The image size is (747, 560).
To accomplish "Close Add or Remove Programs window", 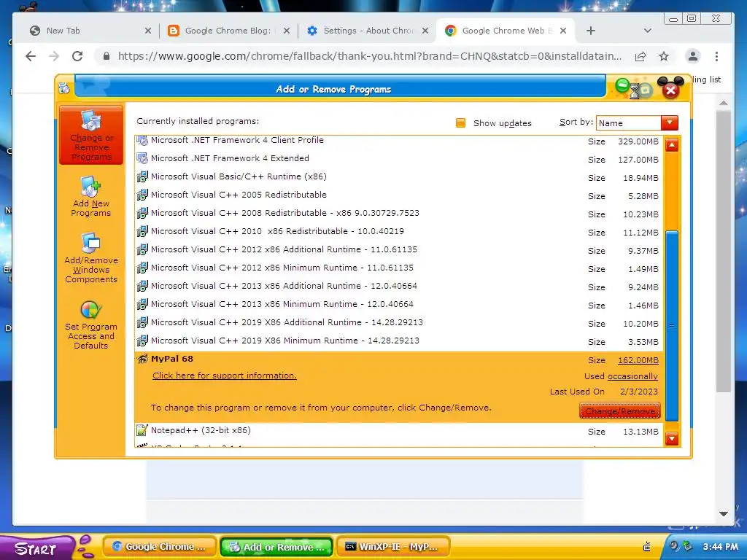I will coord(671,90).
